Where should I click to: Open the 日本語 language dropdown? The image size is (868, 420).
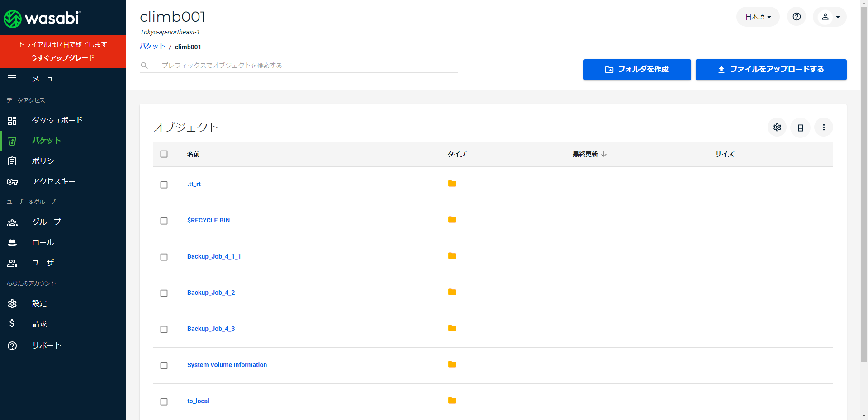(x=758, y=17)
